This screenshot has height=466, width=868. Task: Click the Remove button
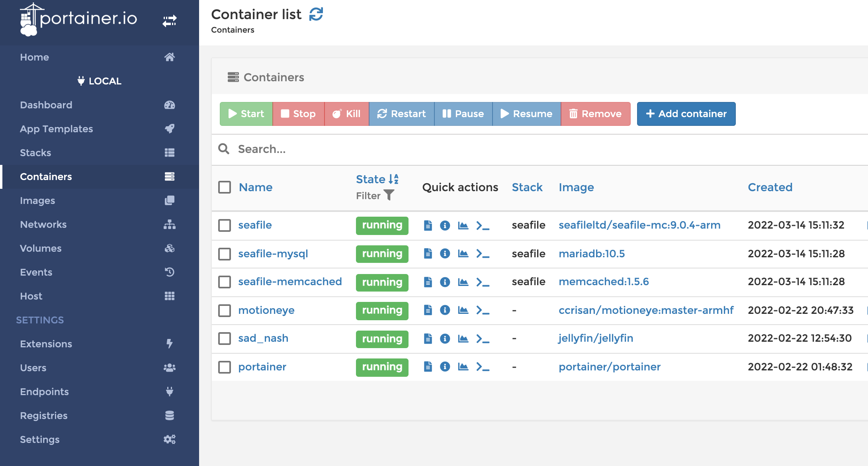point(596,114)
